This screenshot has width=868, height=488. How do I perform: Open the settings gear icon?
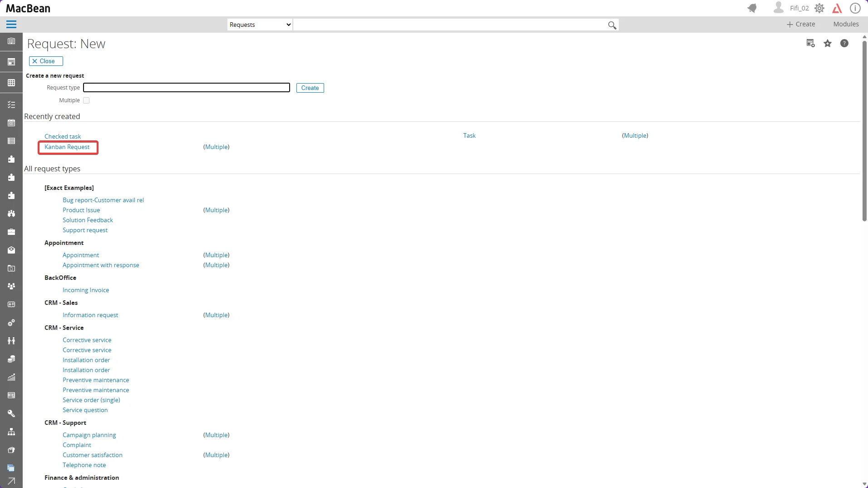(x=819, y=8)
